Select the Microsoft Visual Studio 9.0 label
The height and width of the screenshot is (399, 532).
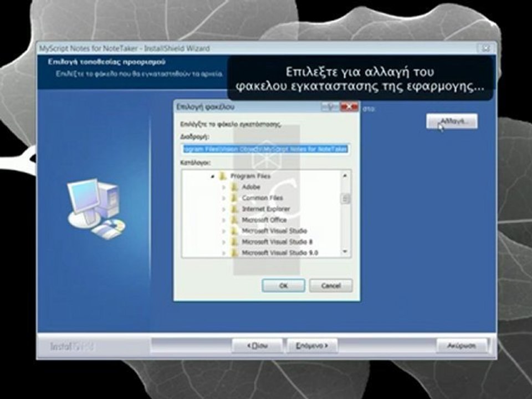coord(280,253)
